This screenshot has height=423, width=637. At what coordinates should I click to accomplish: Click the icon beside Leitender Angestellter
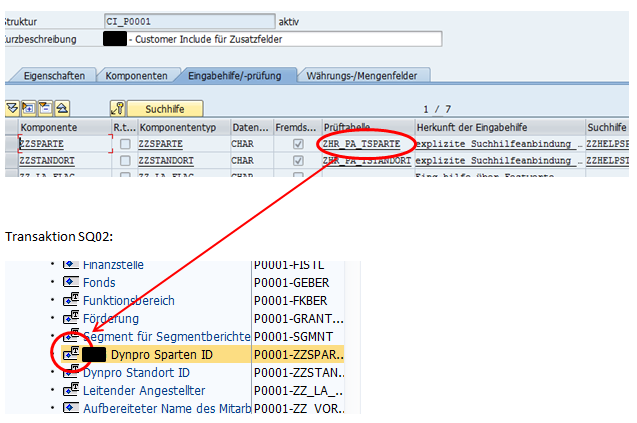70,390
